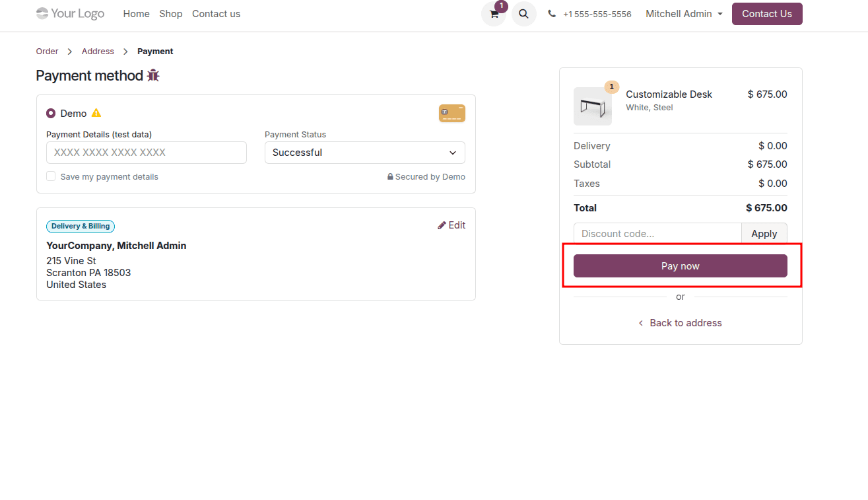The height and width of the screenshot is (500, 868).
Task: Click the Customizable Desk product thumbnail
Action: pos(593,106)
